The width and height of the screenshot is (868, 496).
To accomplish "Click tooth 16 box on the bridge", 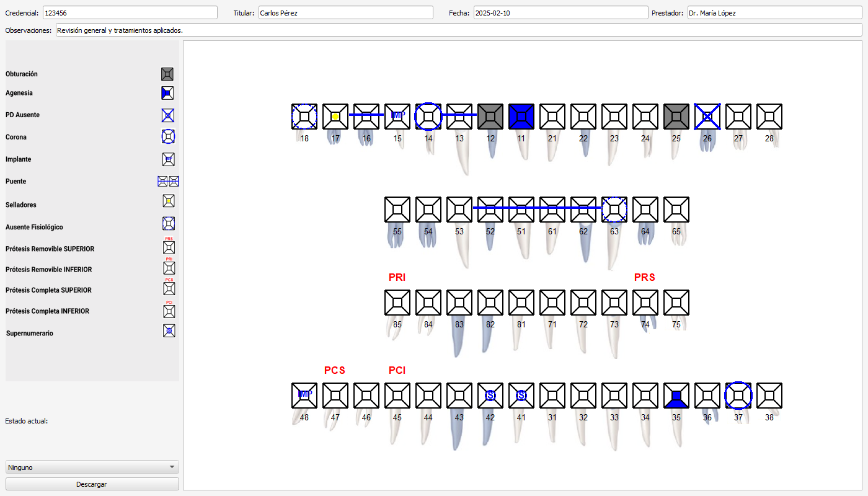I will 366,117.
